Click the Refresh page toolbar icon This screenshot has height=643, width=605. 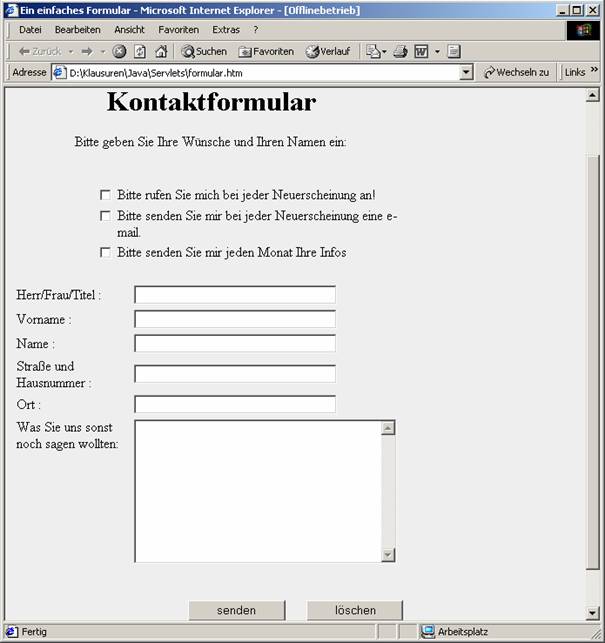[140, 51]
